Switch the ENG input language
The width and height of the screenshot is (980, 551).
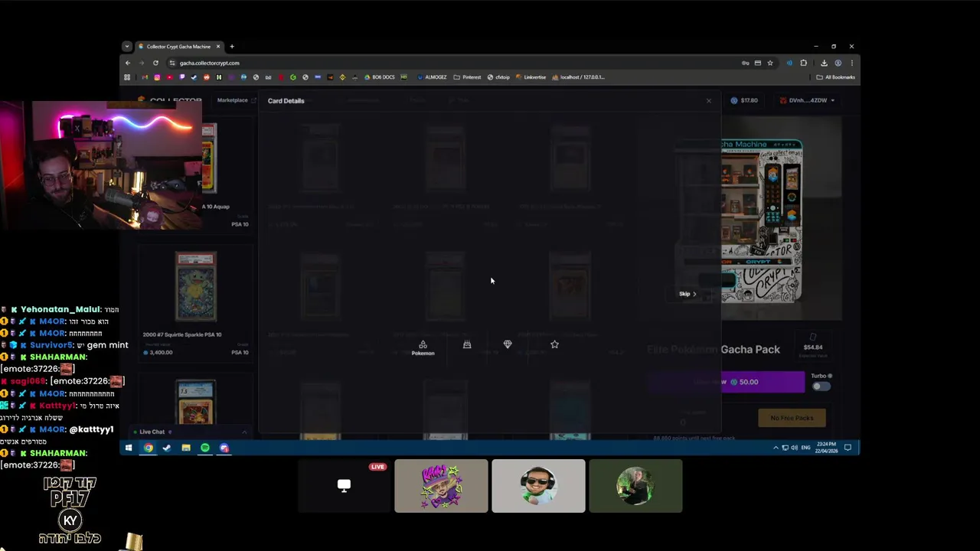[x=806, y=448]
